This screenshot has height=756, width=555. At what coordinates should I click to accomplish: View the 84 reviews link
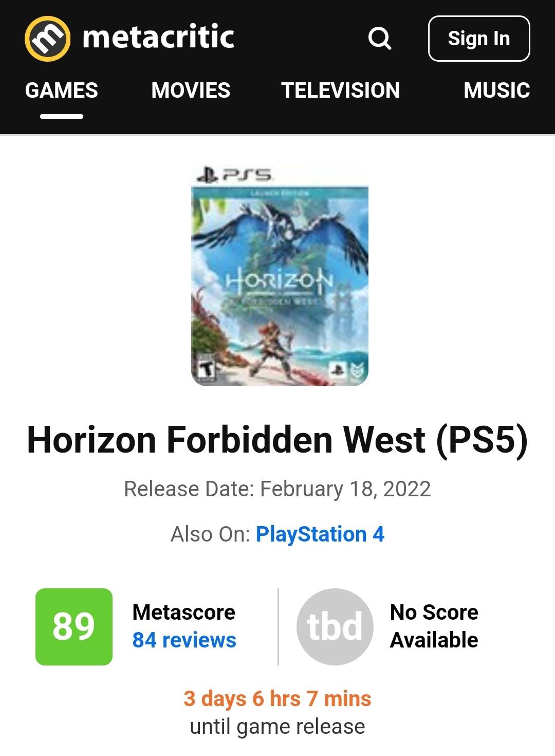(184, 640)
